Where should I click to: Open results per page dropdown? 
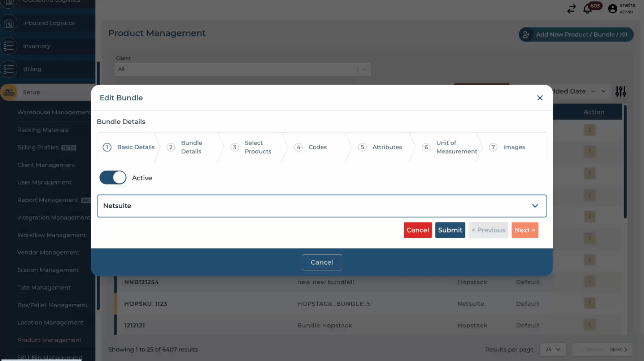pos(552,349)
